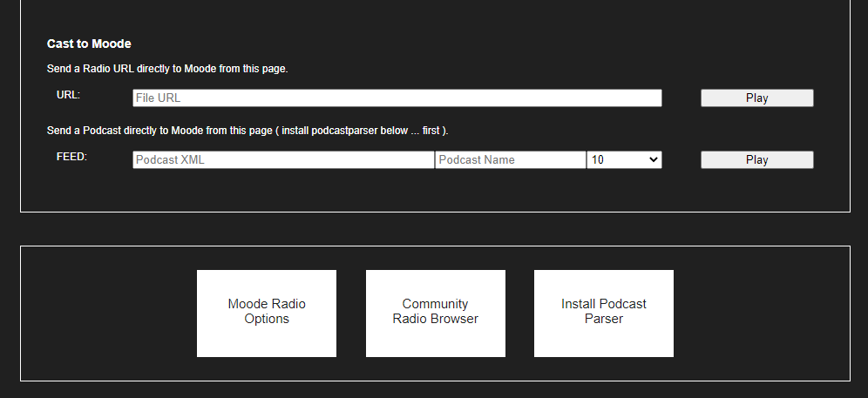Viewport: 868px width, 398px height.
Task: Click the 'URL:' label
Action: (68, 95)
